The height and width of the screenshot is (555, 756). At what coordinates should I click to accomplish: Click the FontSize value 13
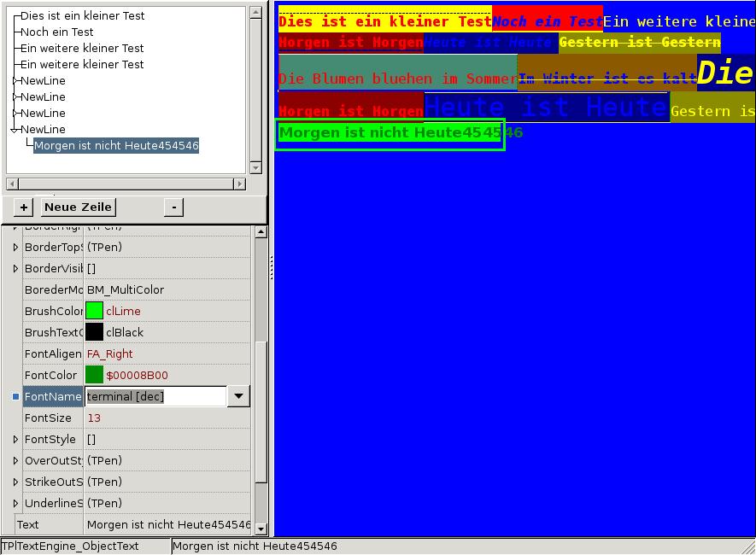(x=94, y=418)
